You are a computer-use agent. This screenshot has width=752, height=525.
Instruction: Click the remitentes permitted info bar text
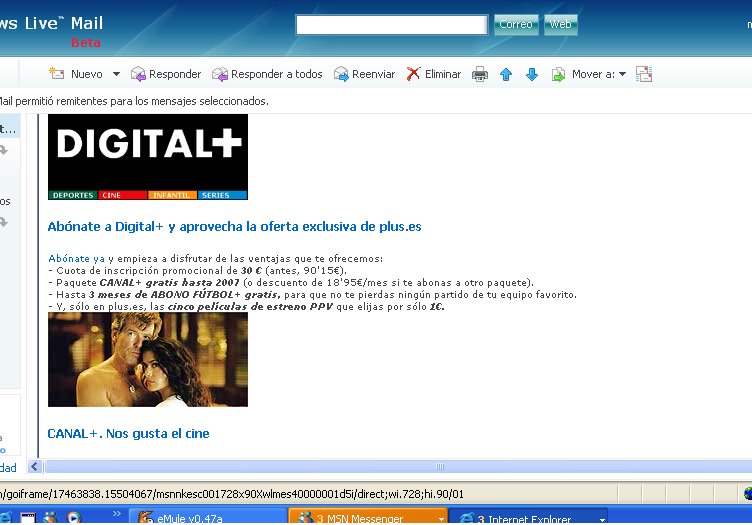pos(134,101)
